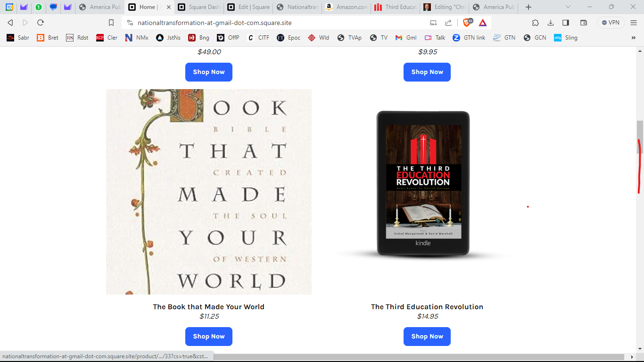644x362 pixels.
Task: Open the GCN bookmark
Action: [535, 38]
